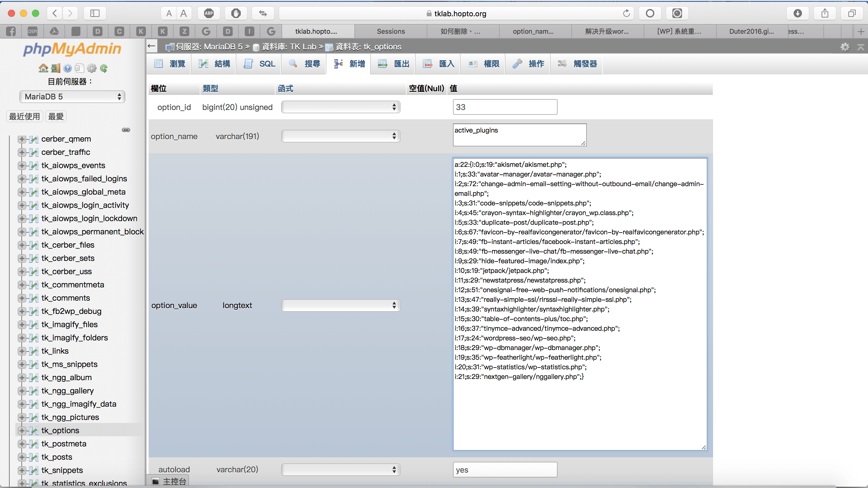Click the navigation panel settings gear icon

coord(92,68)
